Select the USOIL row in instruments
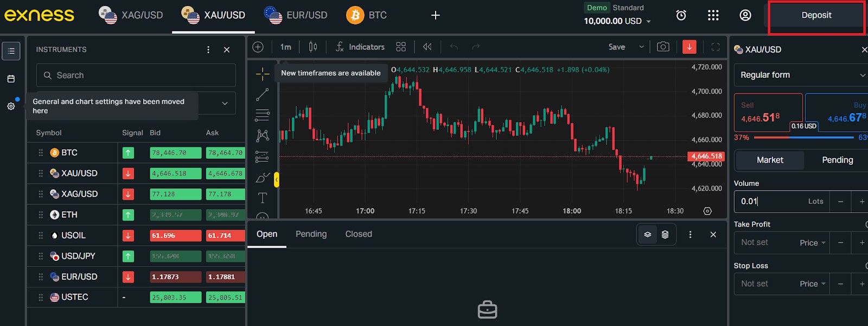 [x=136, y=235]
